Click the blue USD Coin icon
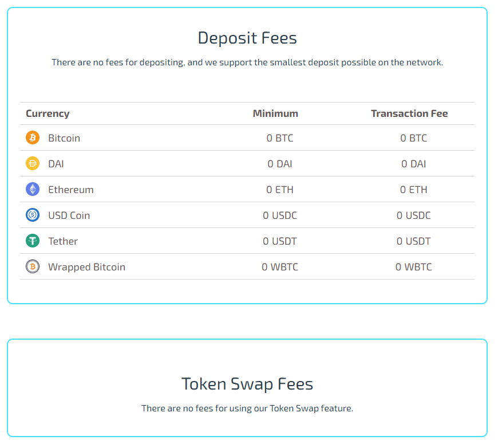Viewport: 498px width, 448px height. pos(33,215)
